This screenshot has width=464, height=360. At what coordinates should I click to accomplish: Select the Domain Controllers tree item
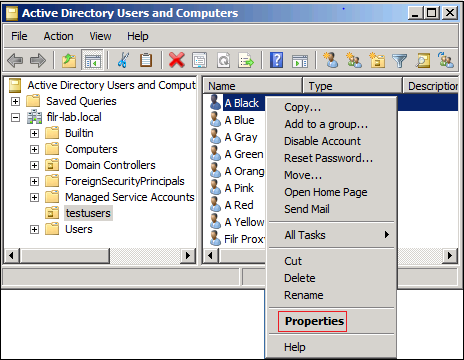(x=110, y=165)
